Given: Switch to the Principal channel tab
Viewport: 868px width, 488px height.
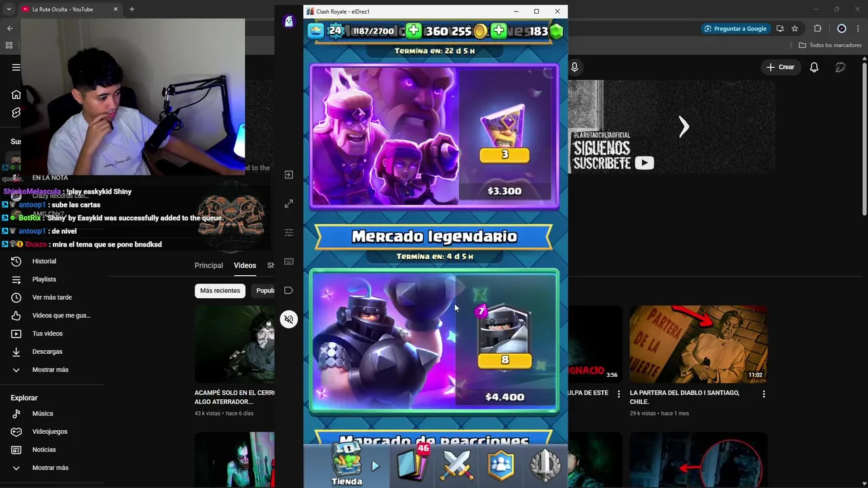Looking at the screenshot, I should 209,266.
